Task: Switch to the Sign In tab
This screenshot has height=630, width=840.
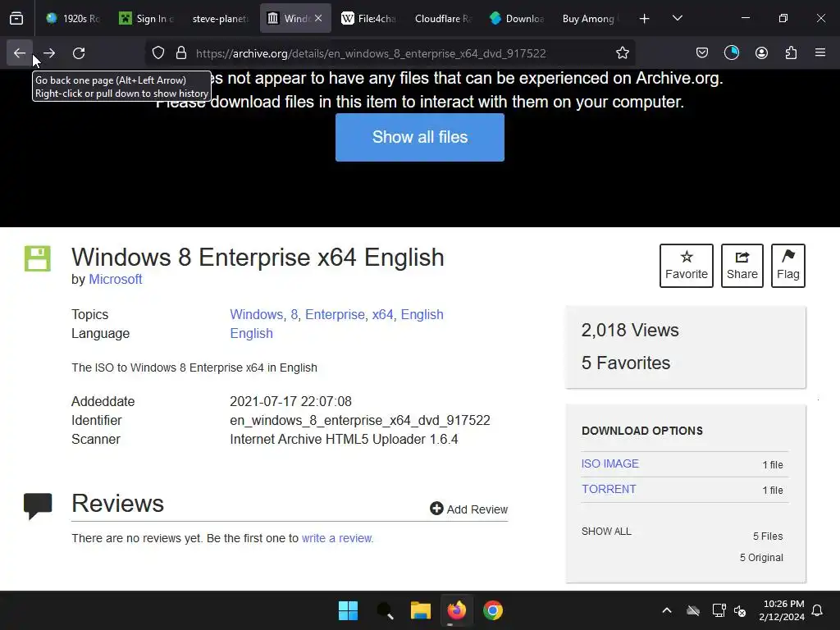Action: coord(146,19)
